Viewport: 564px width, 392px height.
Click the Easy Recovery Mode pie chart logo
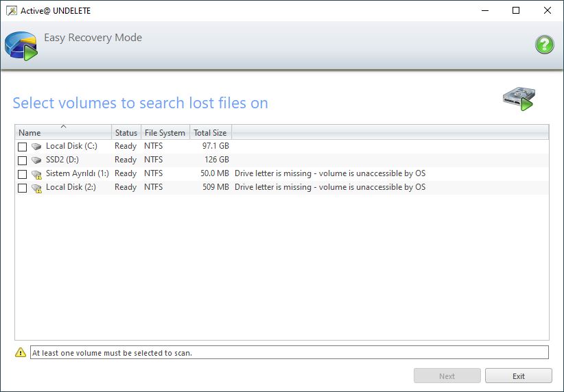21,46
